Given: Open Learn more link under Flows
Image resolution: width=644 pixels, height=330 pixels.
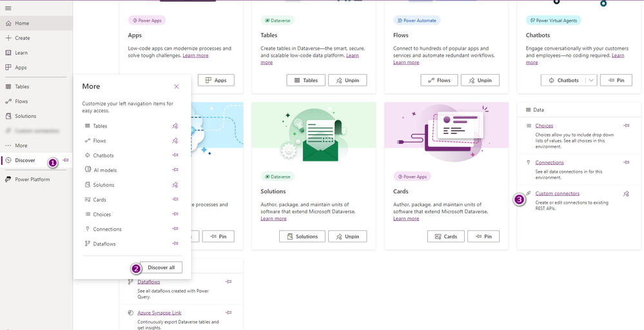Looking at the screenshot, I should point(406,63).
